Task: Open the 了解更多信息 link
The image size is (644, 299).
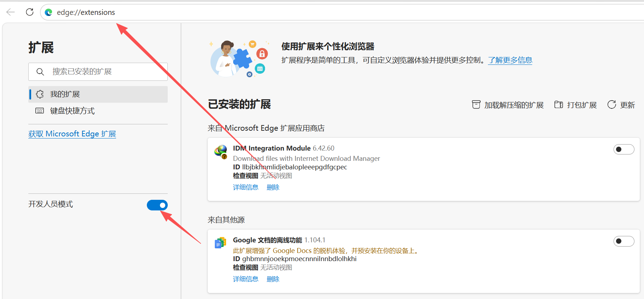Action: click(510, 60)
